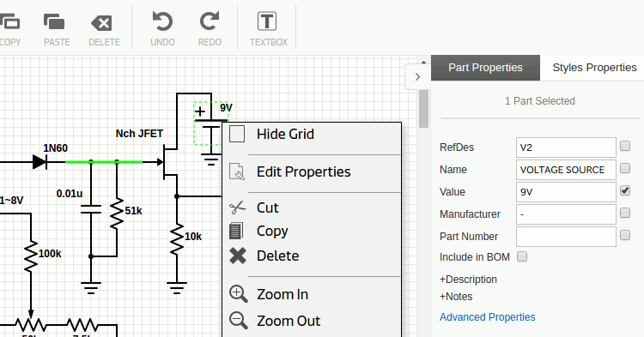
Task: Click the Copy page icon in context menu
Action: [x=236, y=231]
